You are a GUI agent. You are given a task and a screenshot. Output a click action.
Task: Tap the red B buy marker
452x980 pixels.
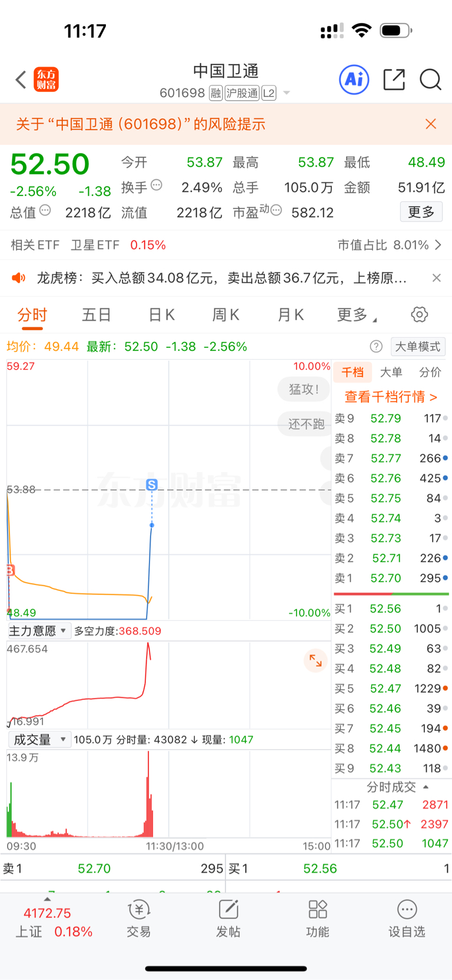coord(9,570)
